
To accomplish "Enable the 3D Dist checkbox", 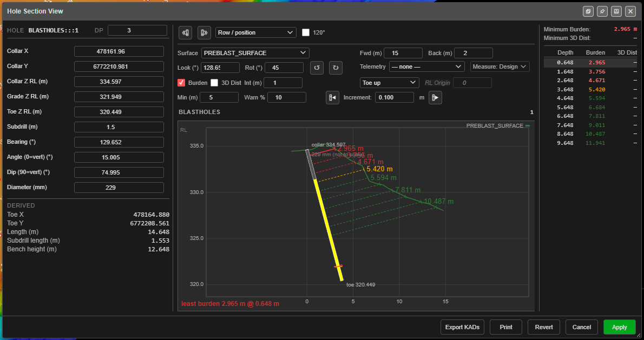I will point(214,83).
